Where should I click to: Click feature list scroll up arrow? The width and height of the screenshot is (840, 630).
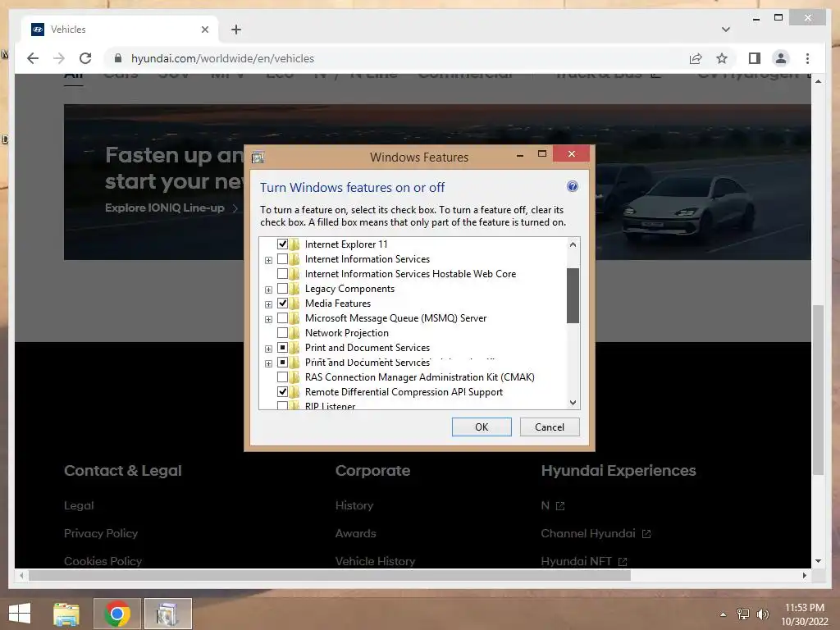coord(573,244)
